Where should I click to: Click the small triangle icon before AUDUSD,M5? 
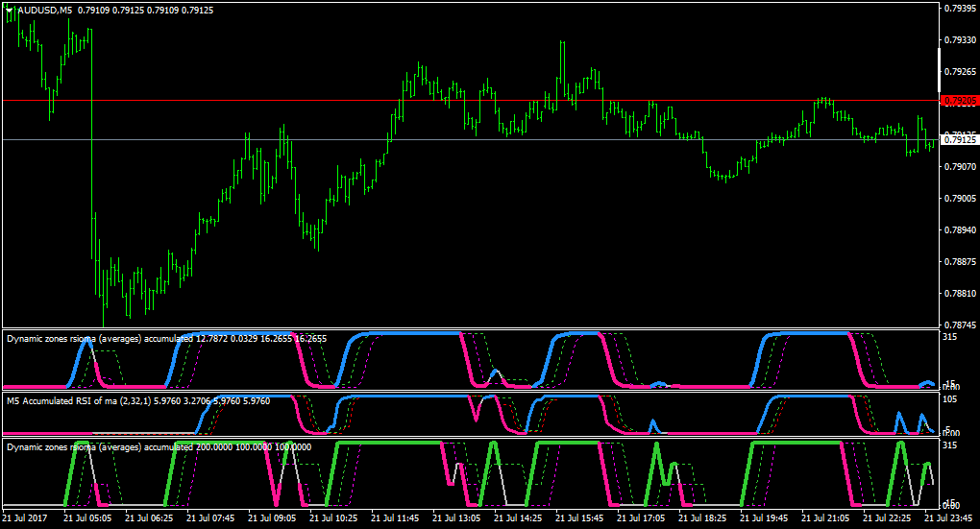point(10,10)
